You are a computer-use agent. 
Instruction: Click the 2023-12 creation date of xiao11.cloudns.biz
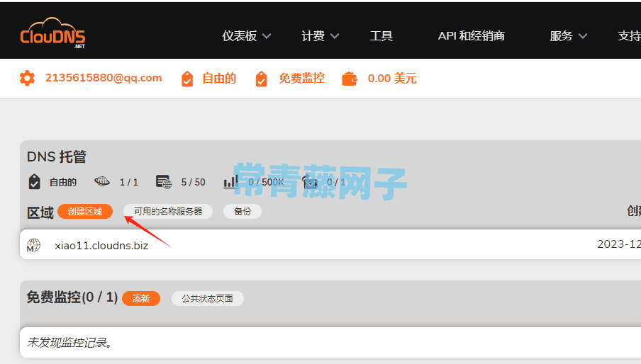pyautogui.click(x=618, y=244)
